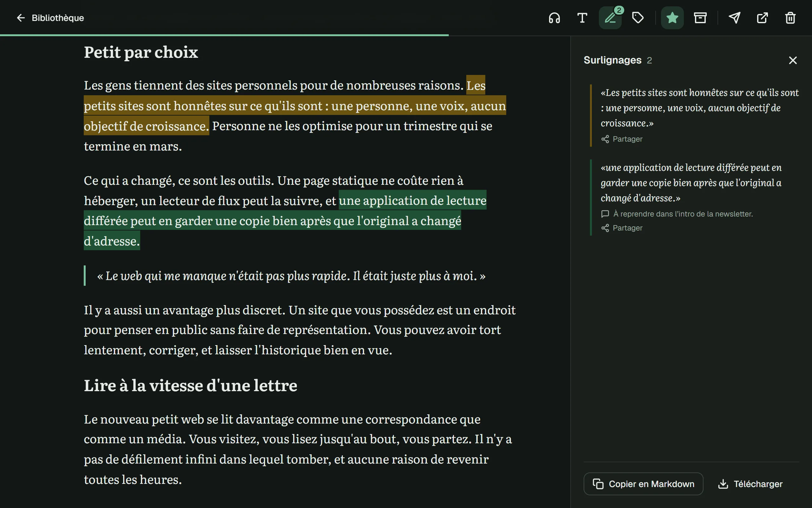
Task: Click the first highlight quote in panel
Action: [699, 108]
